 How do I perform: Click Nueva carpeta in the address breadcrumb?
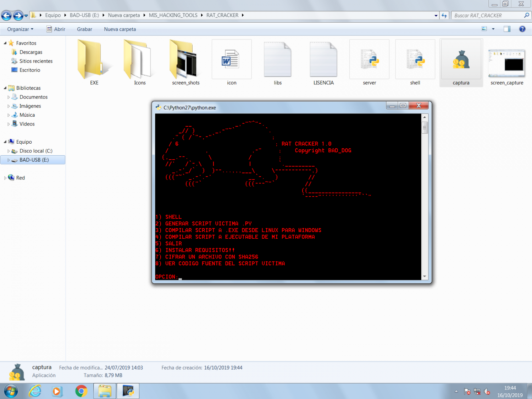click(124, 15)
